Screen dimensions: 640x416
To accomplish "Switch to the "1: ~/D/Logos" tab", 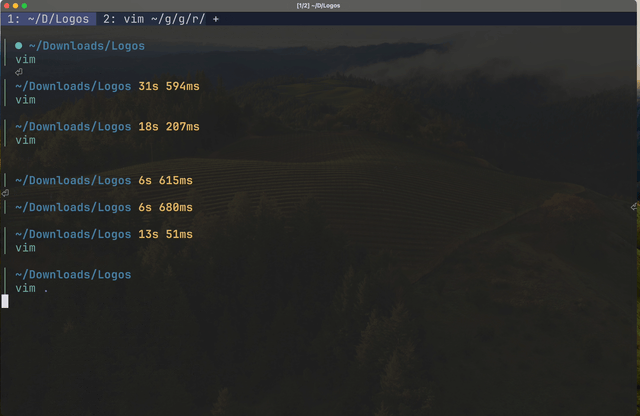I will click(x=48, y=18).
